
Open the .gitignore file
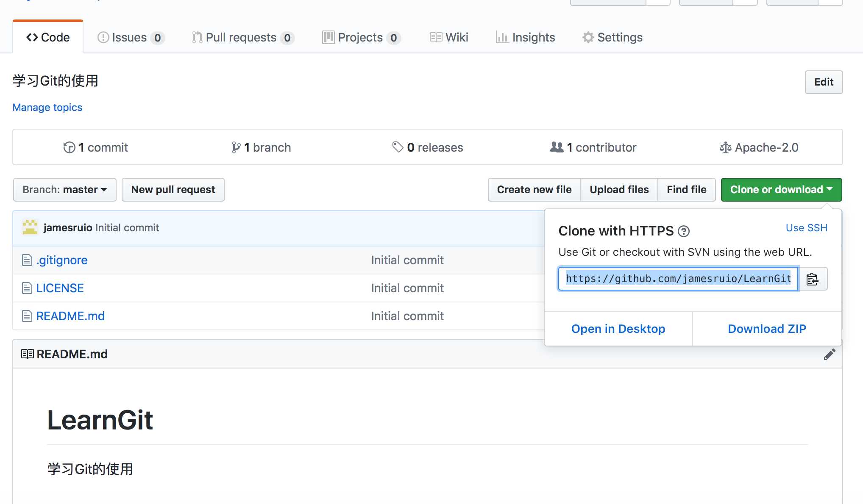click(62, 260)
